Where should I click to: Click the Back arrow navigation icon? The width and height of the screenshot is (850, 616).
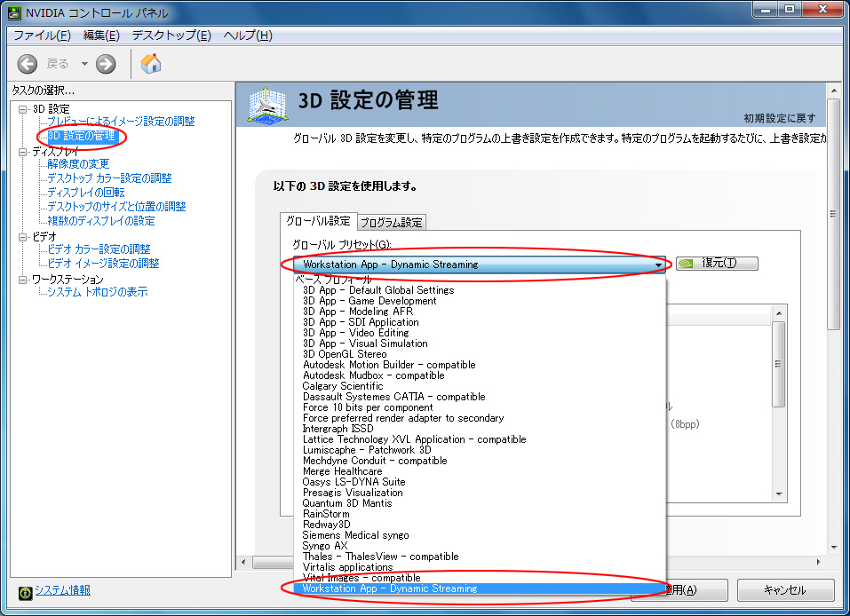(x=28, y=64)
